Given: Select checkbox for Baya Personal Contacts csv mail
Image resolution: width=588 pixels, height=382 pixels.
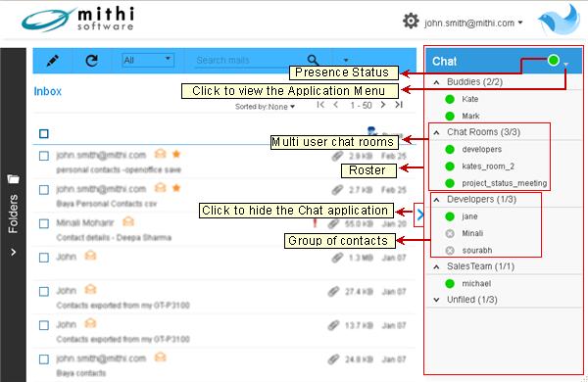Looking at the screenshot, I should tap(44, 190).
